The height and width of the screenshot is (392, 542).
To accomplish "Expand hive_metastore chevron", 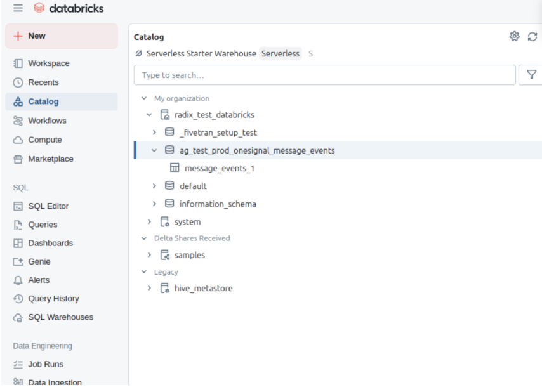I will tap(149, 288).
